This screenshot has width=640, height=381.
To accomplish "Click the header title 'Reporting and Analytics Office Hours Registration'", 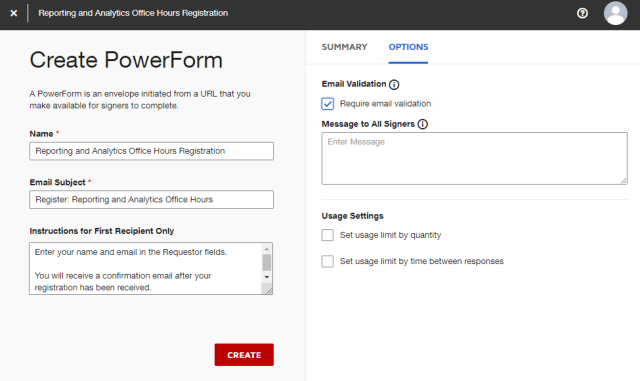I will click(133, 13).
